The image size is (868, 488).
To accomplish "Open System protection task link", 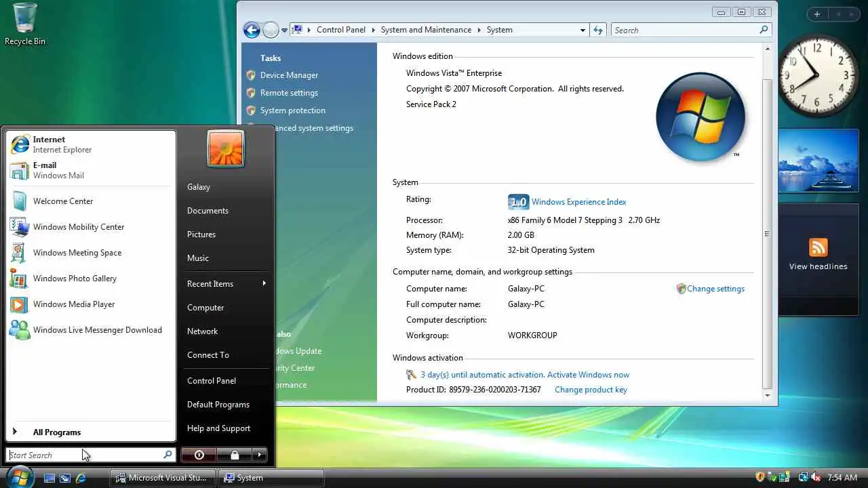I will tap(293, 110).
